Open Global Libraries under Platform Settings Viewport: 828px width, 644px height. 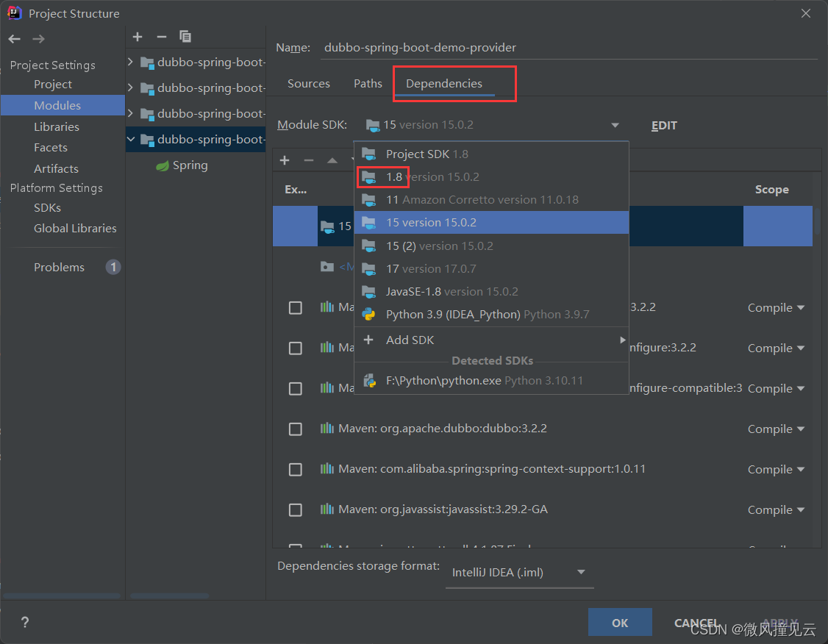point(76,229)
